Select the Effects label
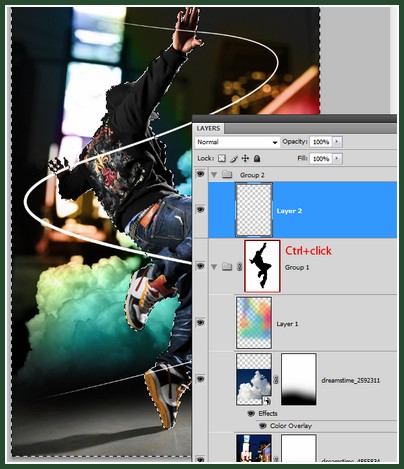Image resolution: width=404 pixels, height=469 pixels. pos(268,414)
